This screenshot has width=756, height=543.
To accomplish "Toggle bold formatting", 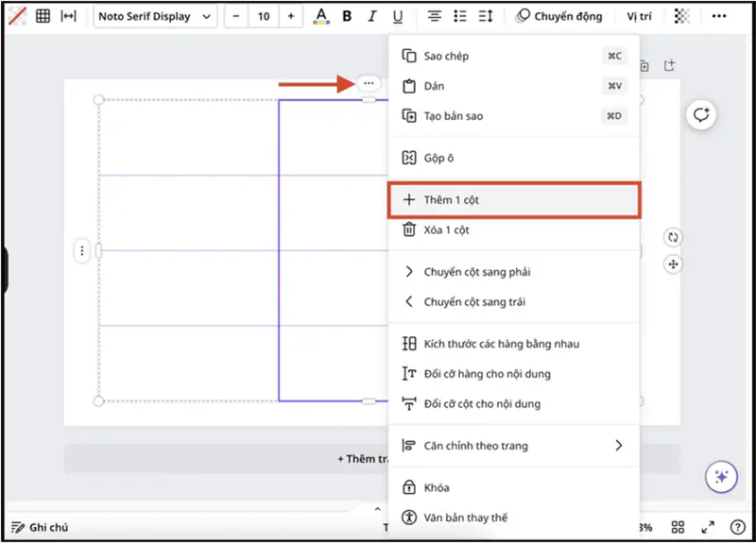I will tap(347, 16).
